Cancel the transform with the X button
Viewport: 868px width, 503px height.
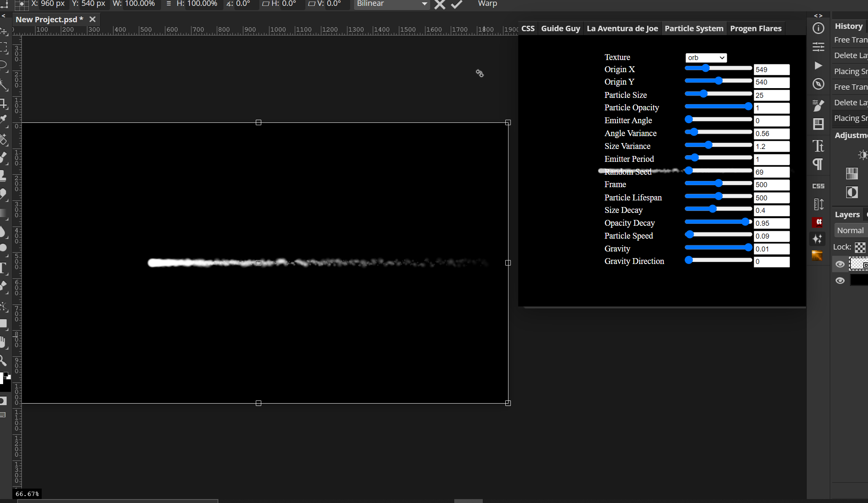[x=439, y=5]
